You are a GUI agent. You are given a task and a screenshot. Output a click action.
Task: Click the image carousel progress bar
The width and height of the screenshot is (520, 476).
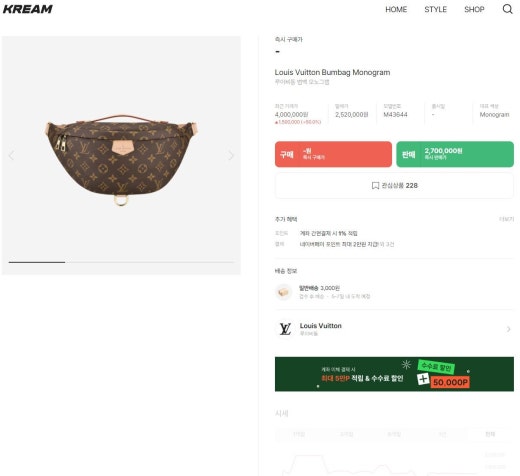coord(122,262)
